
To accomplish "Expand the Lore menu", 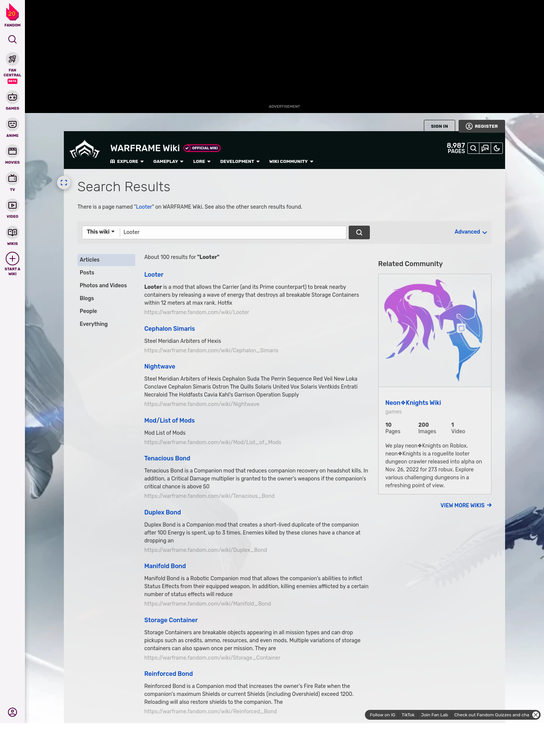I will 202,161.
